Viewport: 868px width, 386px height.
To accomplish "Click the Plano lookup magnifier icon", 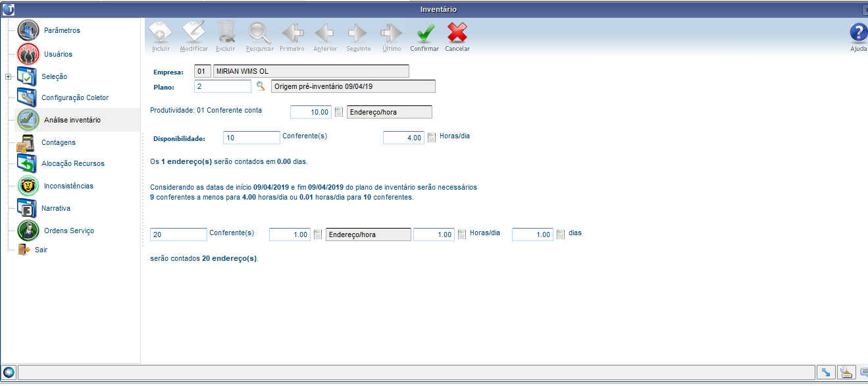I will coord(261,86).
